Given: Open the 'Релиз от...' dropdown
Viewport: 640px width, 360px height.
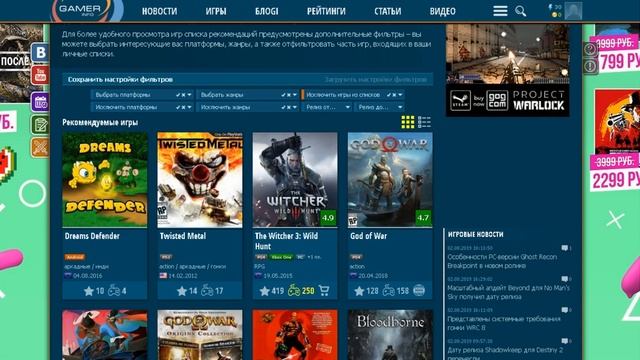Looking at the screenshot, I should (327, 107).
